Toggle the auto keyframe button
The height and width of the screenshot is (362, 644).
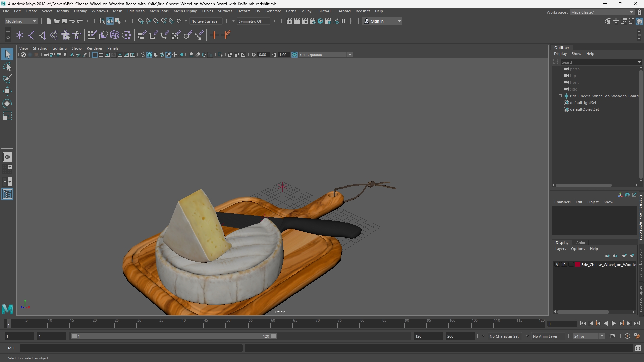[627, 336]
